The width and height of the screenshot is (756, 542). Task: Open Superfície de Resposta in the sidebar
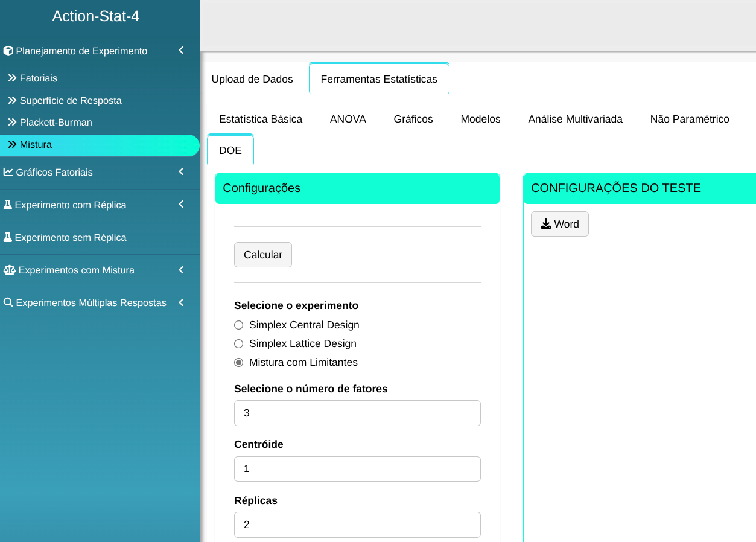(70, 101)
